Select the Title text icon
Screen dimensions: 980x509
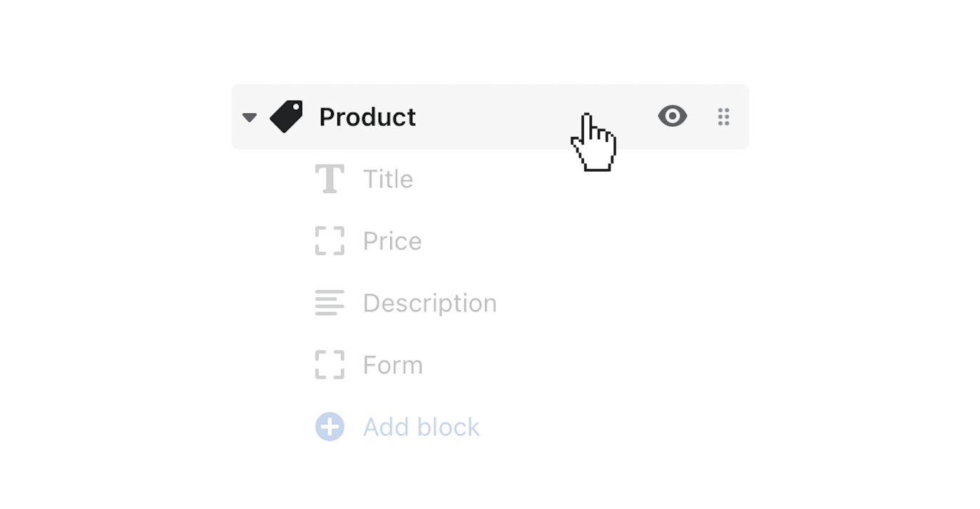(x=329, y=179)
